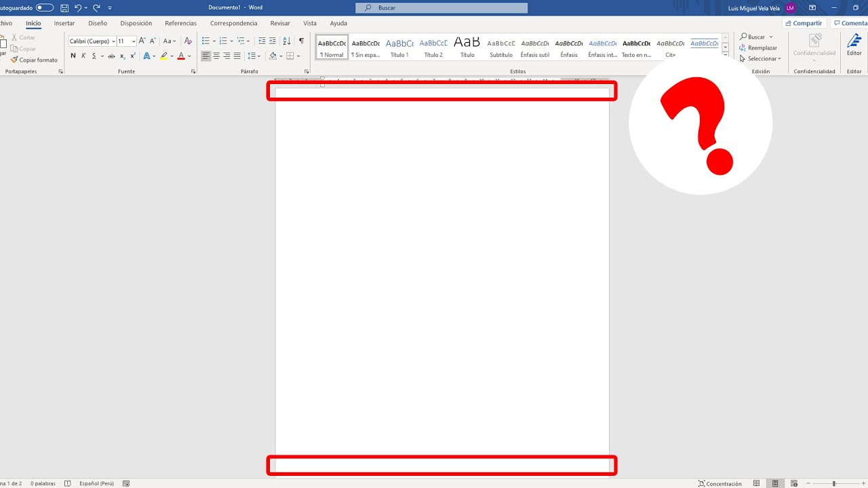The height and width of the screenshot is (488, 868).
Task: Adjust the zoom slider in status bar
Action: pos(834,483)
